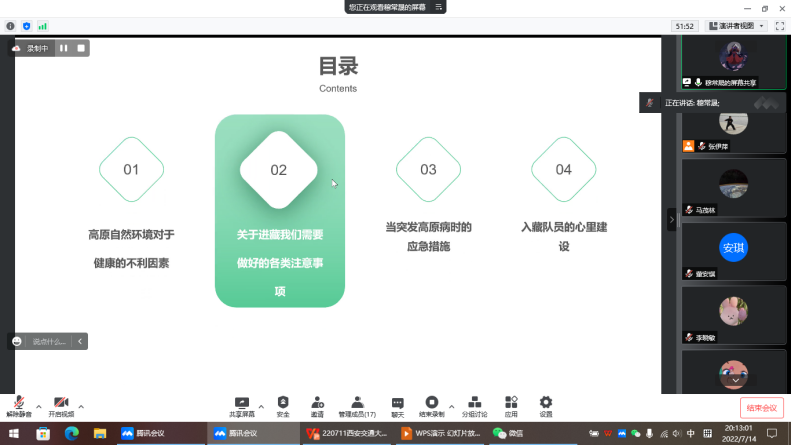Click the 解除静音 unmute microphone icon

tap(19, 402)
